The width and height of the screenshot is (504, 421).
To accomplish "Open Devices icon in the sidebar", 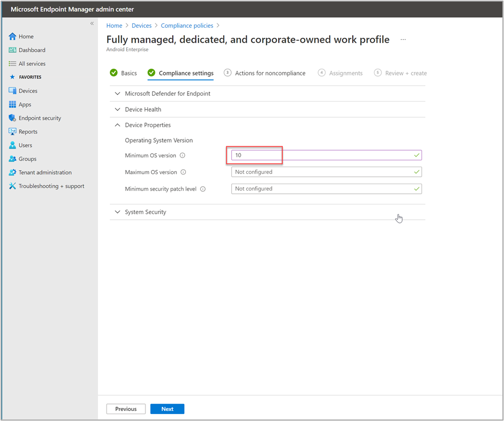I will [13, 91].
